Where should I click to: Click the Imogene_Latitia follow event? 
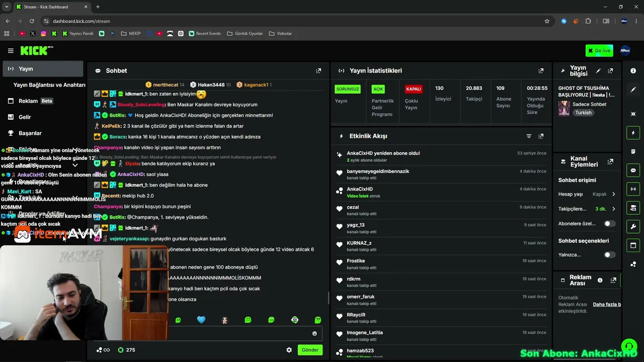click(441, 335)
